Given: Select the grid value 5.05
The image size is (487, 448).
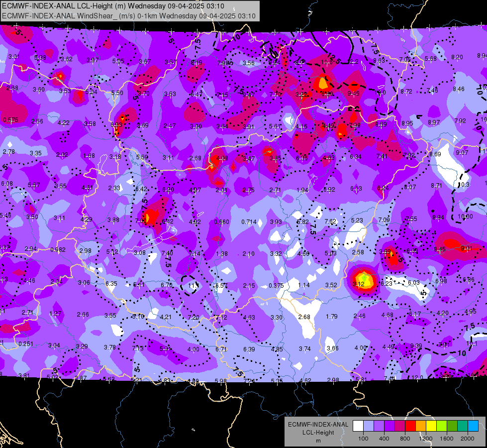Looking at the screenshot, I should pyautogui.click(x=118, y=61).
